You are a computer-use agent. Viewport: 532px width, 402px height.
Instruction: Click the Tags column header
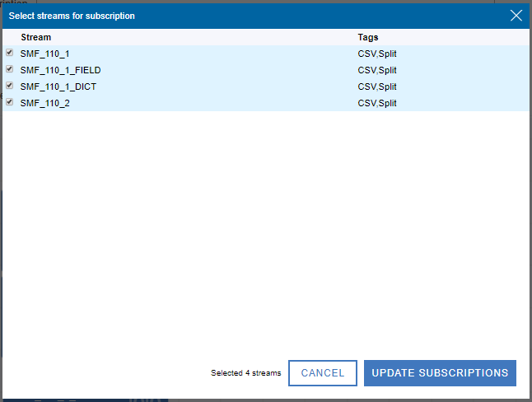[x=368, y=37]
